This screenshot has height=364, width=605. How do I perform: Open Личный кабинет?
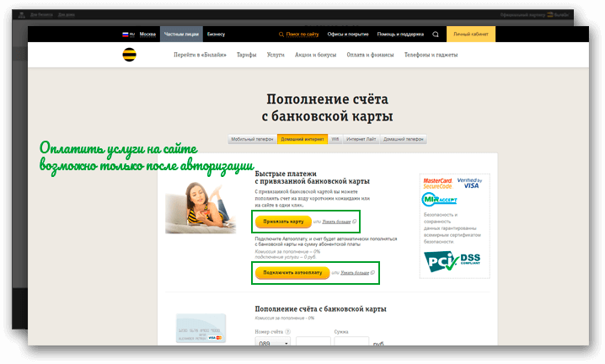pyautogui.click(x=470, y=35)
